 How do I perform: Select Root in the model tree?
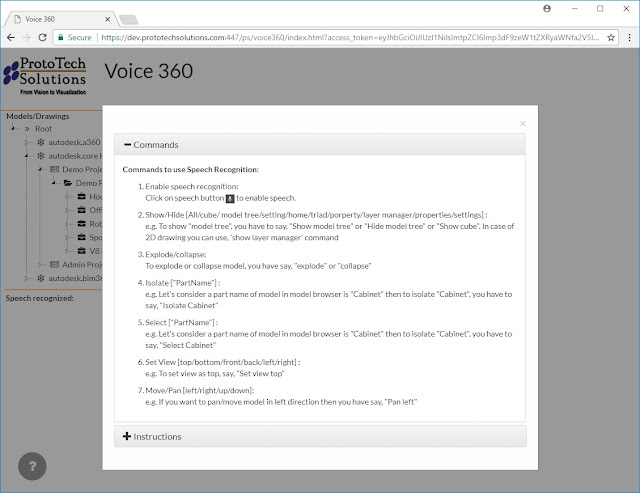click(x=43, y=129)
